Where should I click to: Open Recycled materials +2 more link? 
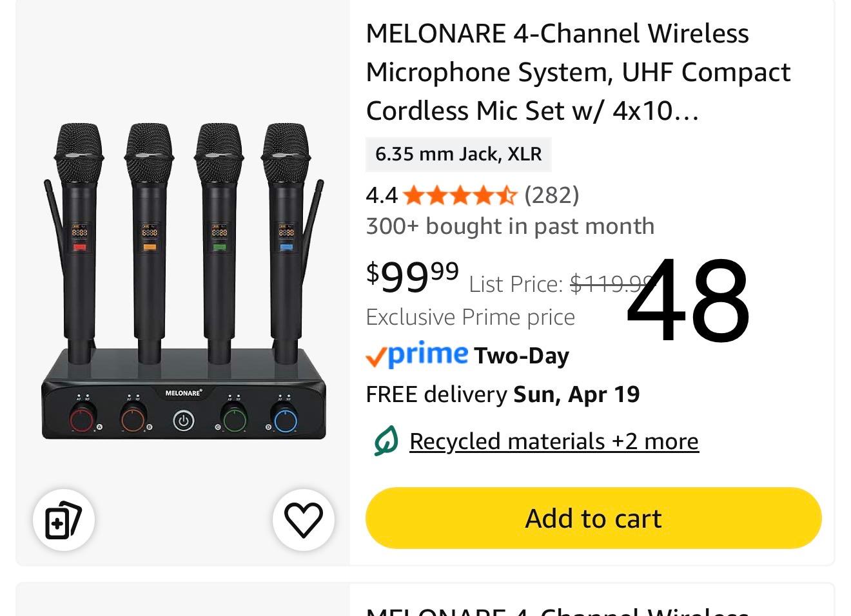click(554, 441)
